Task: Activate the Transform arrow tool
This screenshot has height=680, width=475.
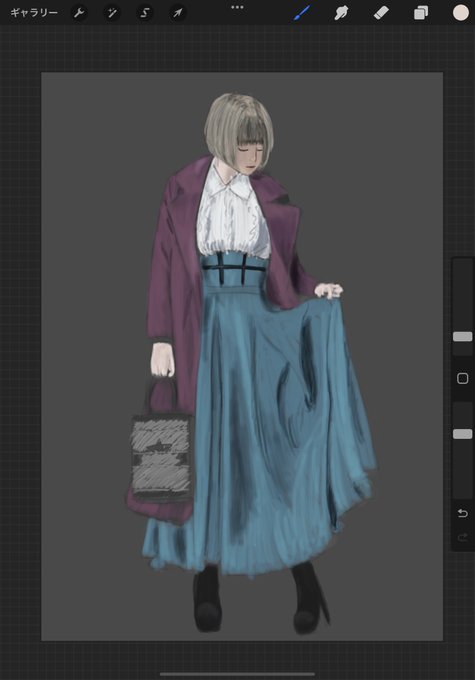Action: (x=178, y=13)
